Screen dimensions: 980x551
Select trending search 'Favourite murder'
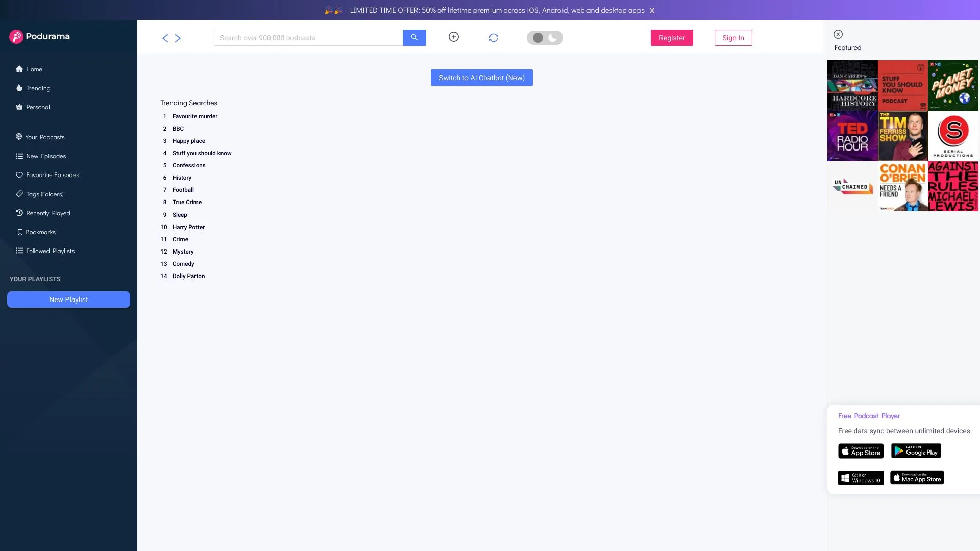(195, 116)
